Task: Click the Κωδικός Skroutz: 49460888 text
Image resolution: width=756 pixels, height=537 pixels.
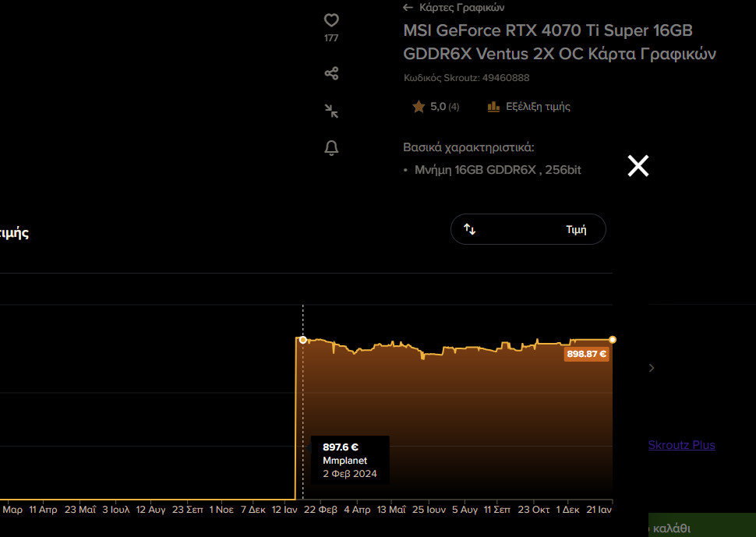Action: point(466,78)
